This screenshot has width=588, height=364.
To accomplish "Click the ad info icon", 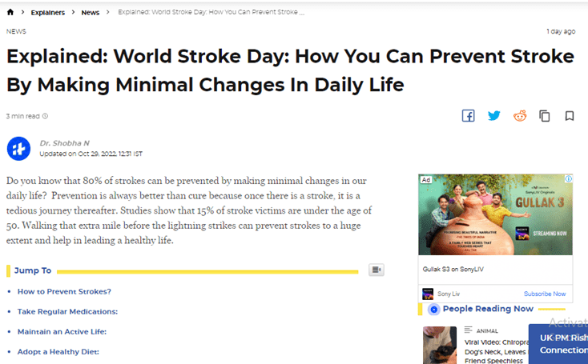I will coord(568,179).
